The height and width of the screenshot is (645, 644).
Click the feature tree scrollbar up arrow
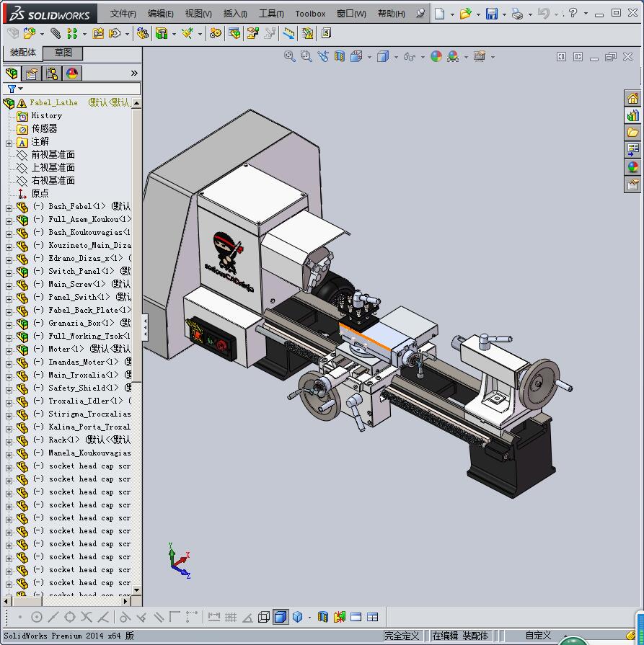click(136, 103)
